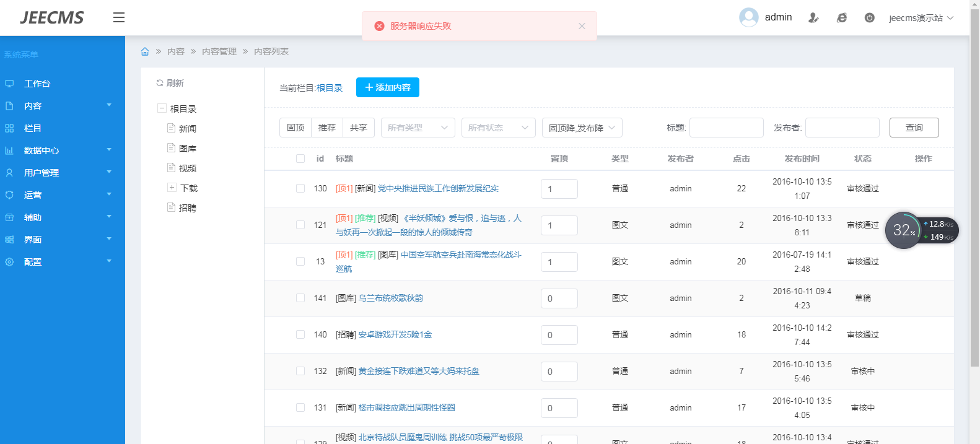Viewport: 980px width, 444px height.
Task: Click the refresh icon in tree panel
Action: [x=160, y=83]
